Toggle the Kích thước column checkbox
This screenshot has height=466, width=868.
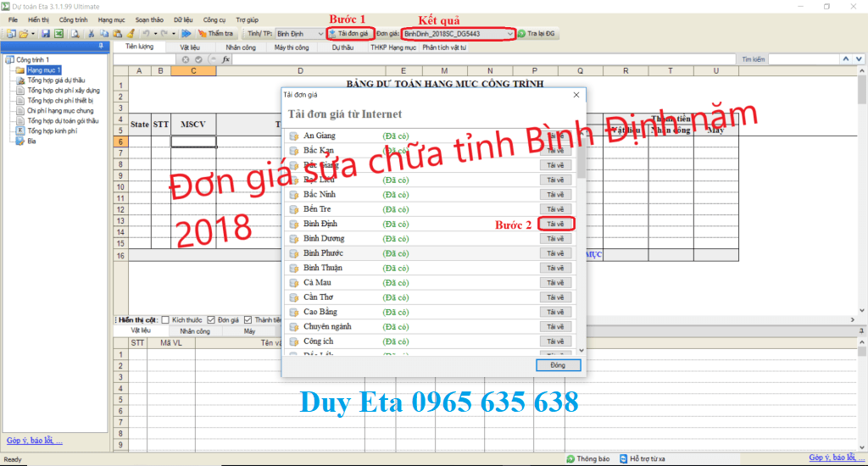point(165,320)
